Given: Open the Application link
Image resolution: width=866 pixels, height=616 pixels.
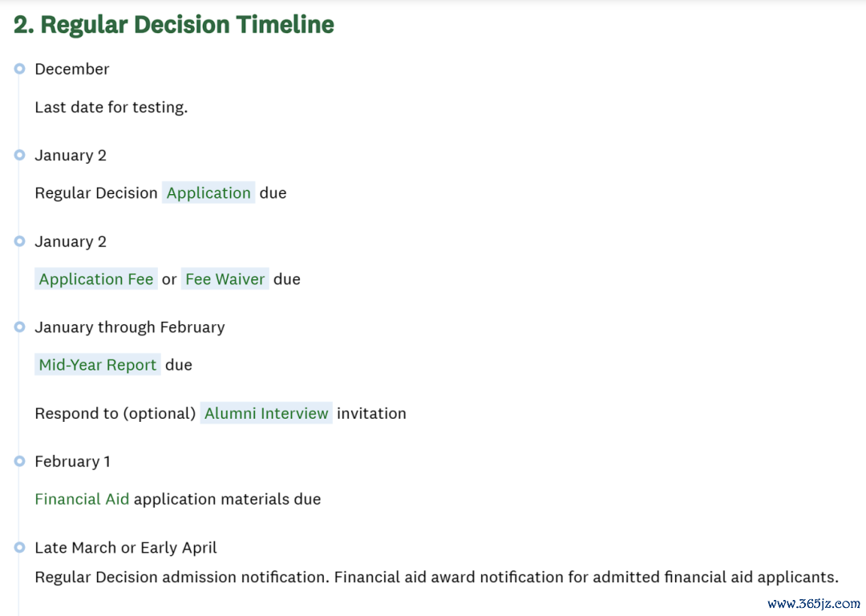Looking at the screenshot, I should click(x=208, y=192).
